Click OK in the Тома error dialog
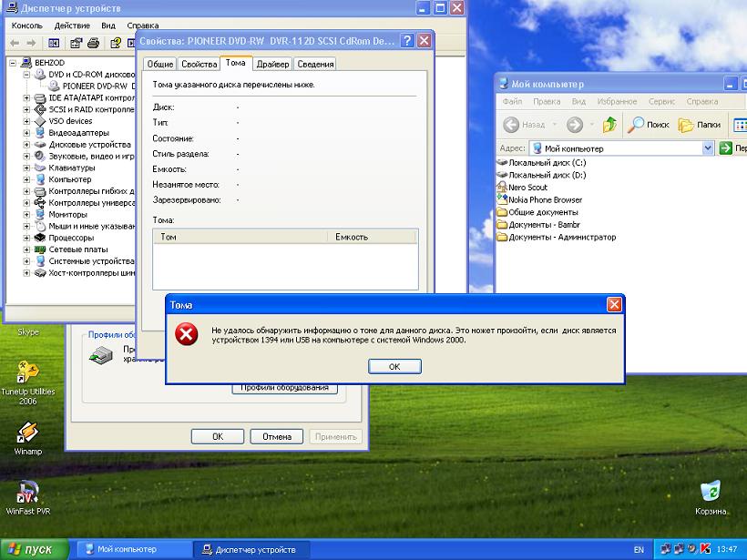Image resolution: width=747 pixels, height=560 pixels. 394,367
